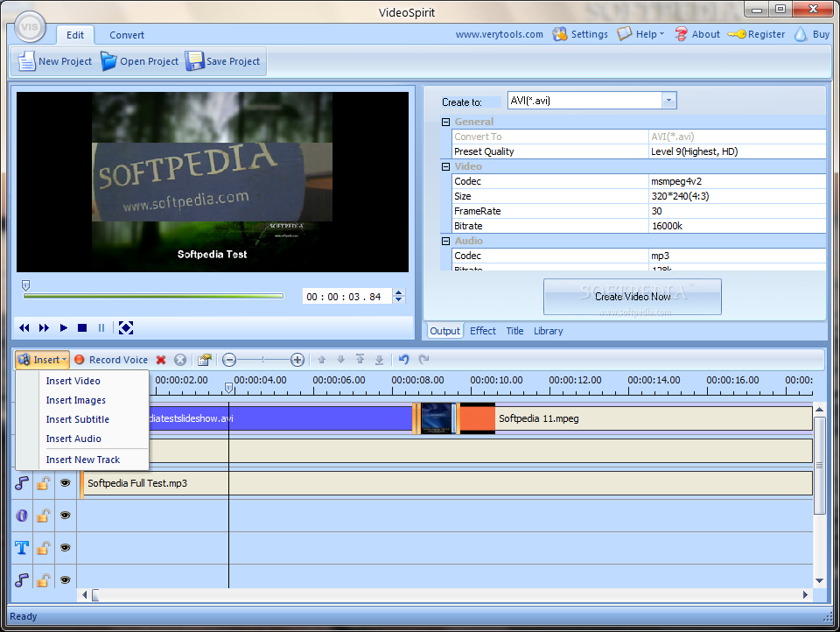Viewport: 840px width, 632px height.
Task: Visit www.verytools.com link
Action: pos(500,34)
